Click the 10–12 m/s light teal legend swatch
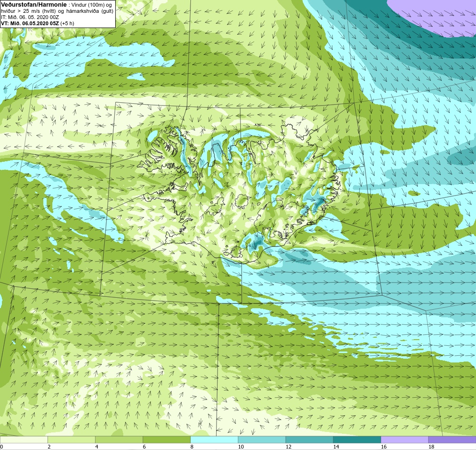 click(x=262, y=440)
